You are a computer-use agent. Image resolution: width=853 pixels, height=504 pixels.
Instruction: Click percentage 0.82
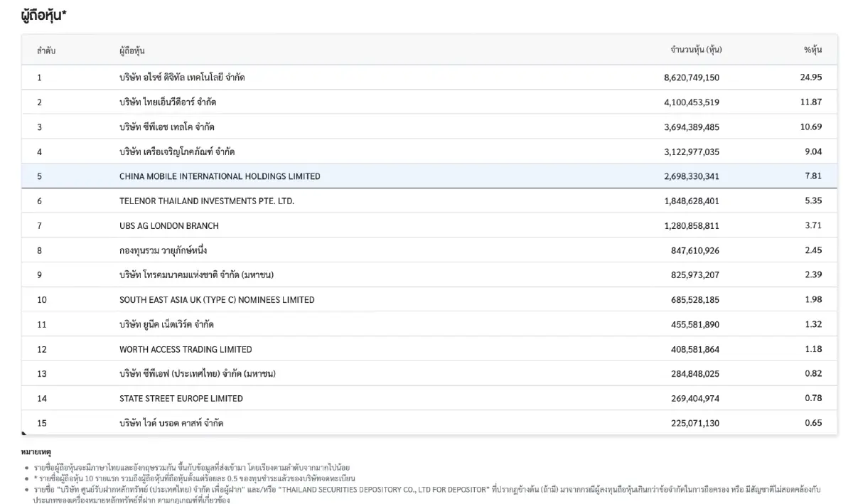pos(813,374)
